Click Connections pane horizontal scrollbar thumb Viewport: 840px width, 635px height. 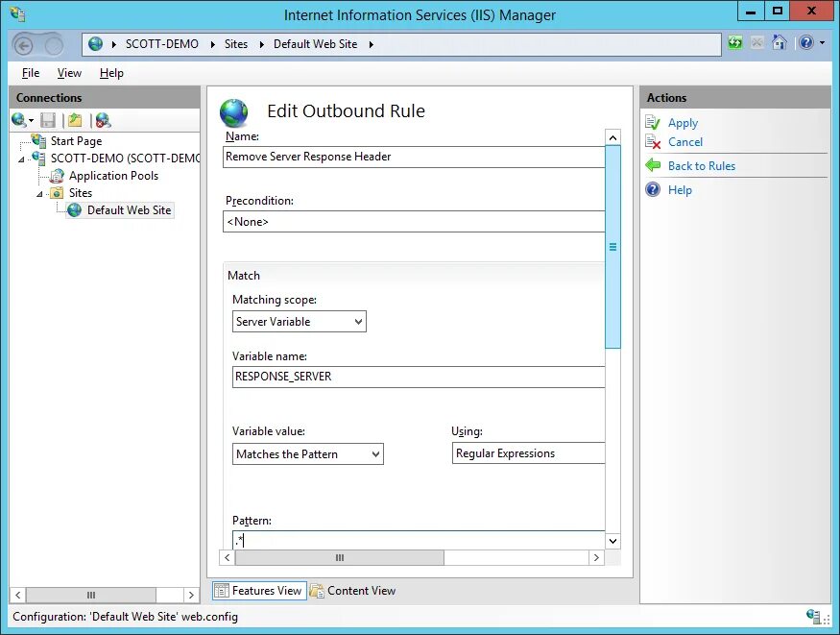(x=91, y=595)
